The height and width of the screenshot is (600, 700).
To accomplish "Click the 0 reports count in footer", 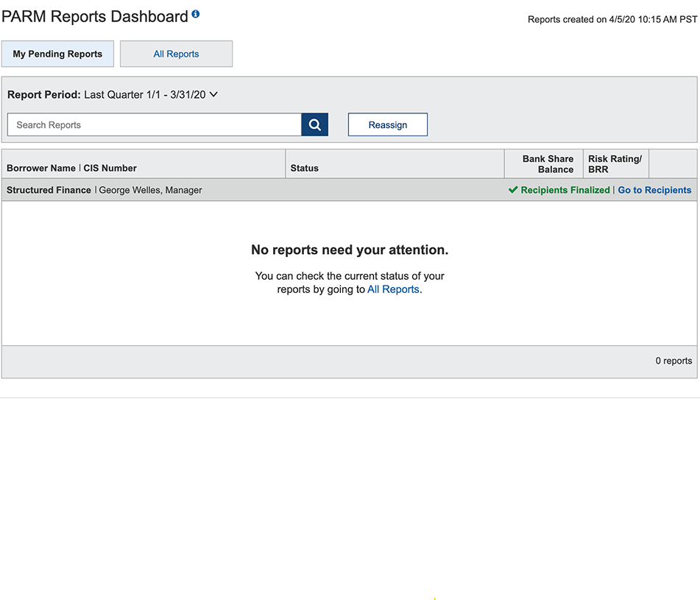I will pos(673,361).
